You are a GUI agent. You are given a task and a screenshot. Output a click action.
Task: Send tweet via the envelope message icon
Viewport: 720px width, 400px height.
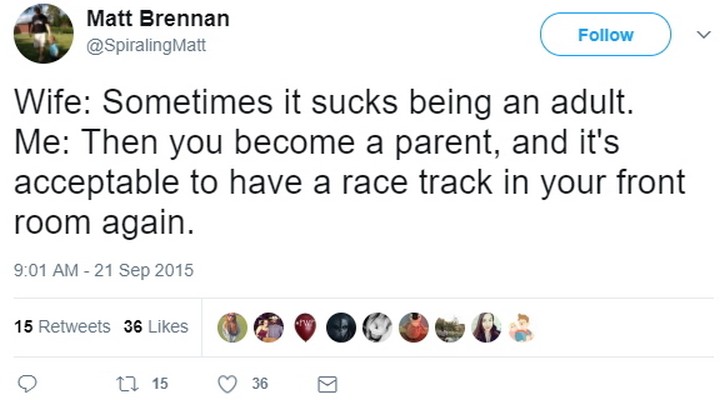[x=326, y=383]
